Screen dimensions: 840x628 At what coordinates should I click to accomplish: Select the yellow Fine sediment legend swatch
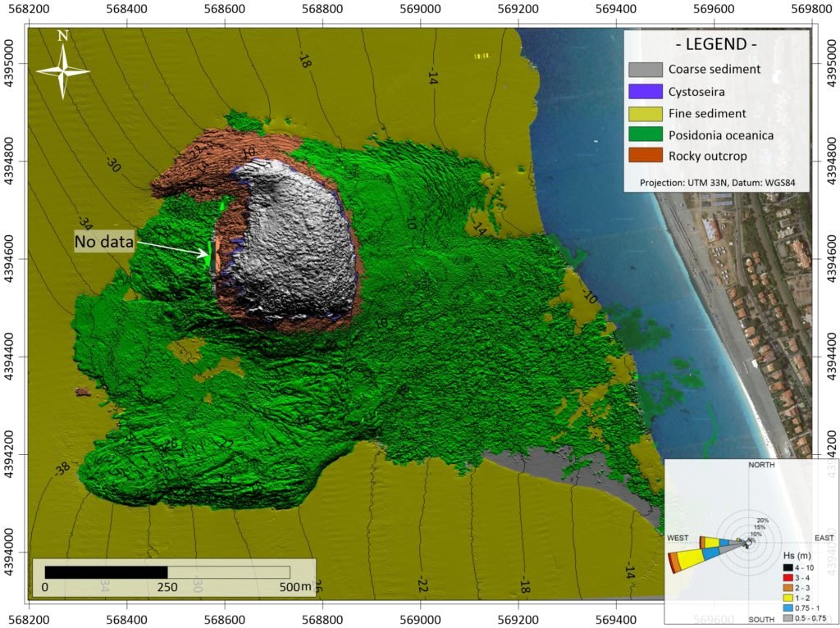pyautogui.click(x=645, y=113)
